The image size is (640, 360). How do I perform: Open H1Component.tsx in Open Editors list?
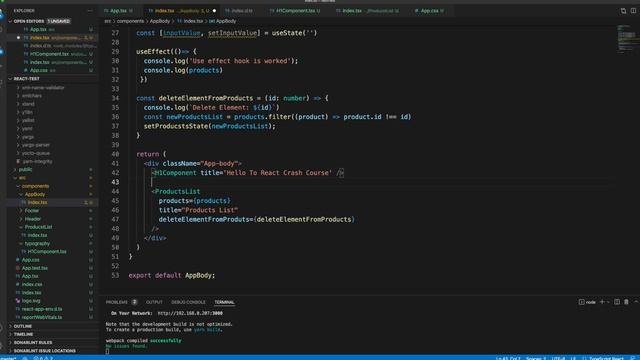tap(49, 54)
